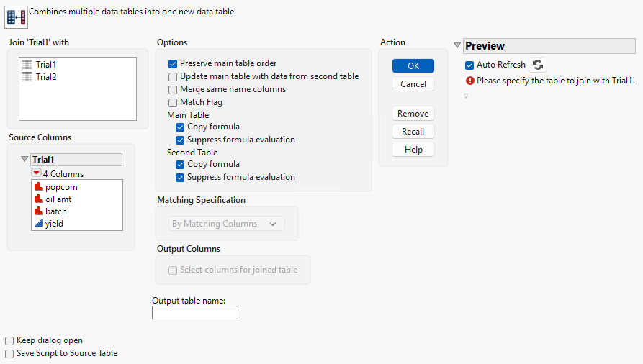Click the Trial2 table icon
643x364 pixels.
[27, 77]
